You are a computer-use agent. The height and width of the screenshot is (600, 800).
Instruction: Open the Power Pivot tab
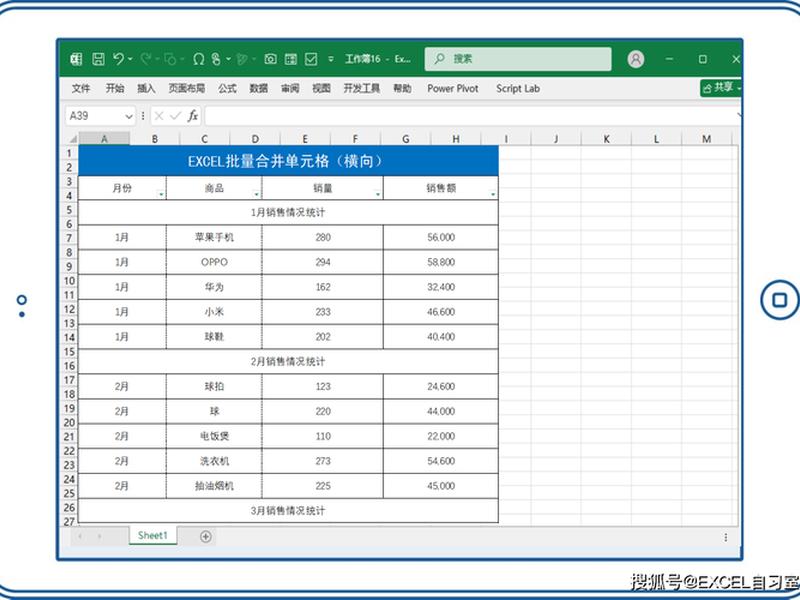coord(453,88)
